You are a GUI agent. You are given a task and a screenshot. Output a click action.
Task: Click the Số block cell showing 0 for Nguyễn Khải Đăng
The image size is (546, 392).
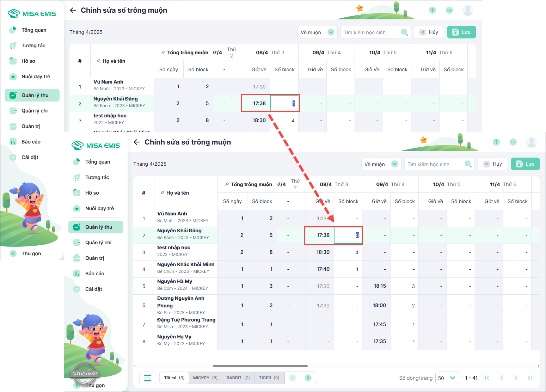[348, 235]
